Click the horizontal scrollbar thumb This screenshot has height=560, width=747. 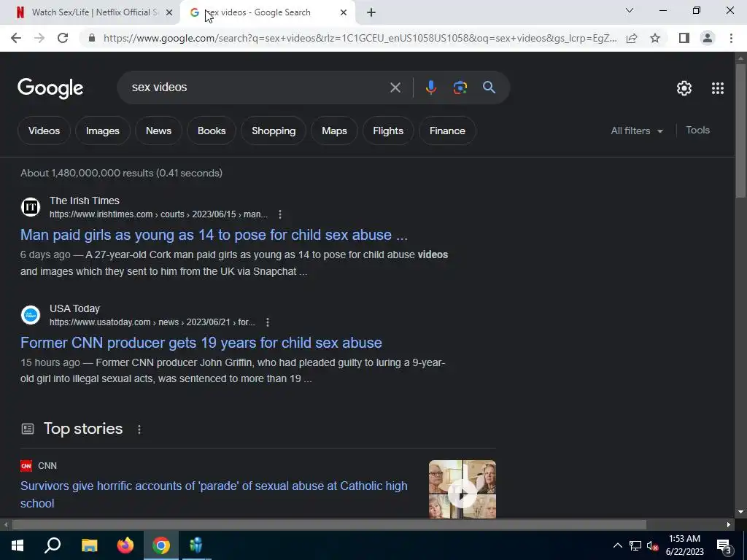click(x=329, y=525)
